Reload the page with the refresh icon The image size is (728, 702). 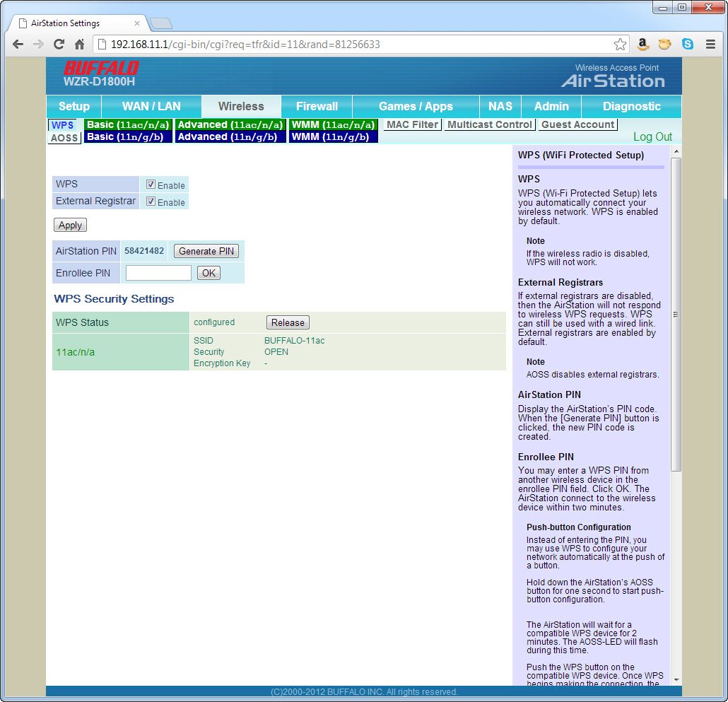point(59,45)
